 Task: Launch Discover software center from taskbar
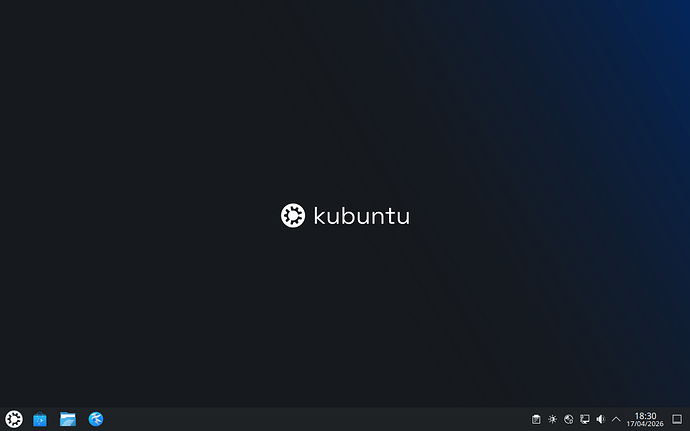(x=40, y=419)
